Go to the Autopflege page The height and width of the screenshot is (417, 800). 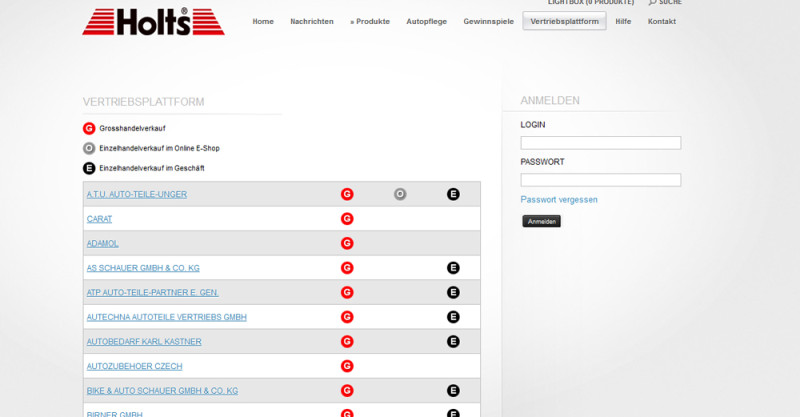427,21
